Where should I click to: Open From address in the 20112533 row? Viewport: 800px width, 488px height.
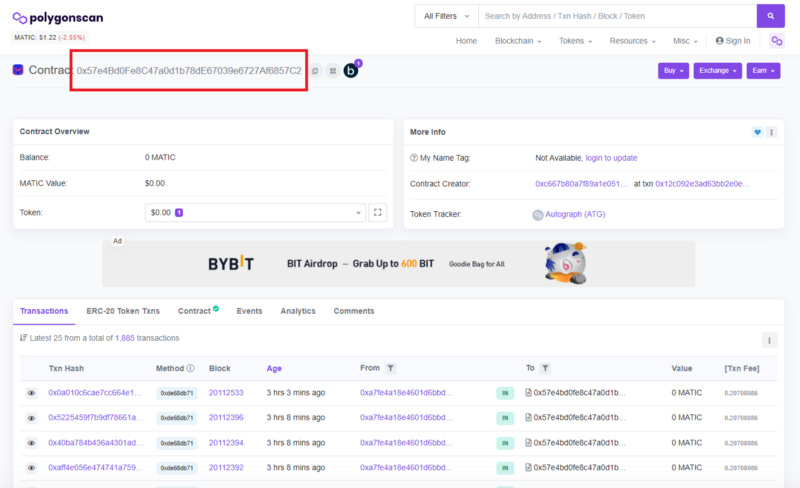(406, 393)
